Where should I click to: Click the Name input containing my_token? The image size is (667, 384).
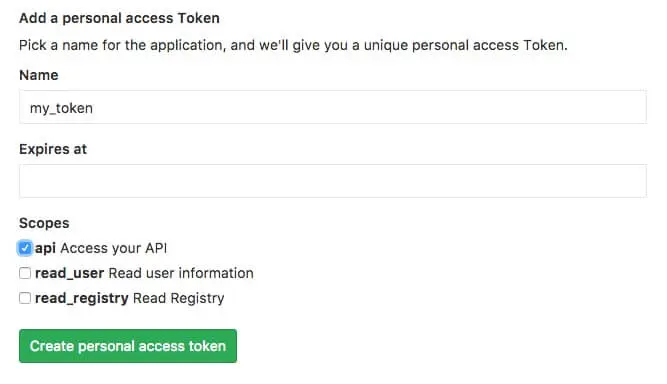(333, 107)
